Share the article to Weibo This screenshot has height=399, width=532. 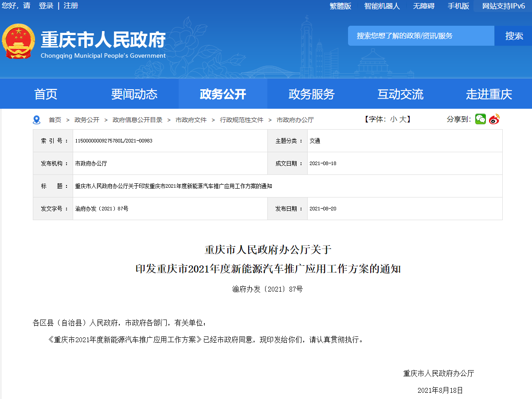[493, 119]
